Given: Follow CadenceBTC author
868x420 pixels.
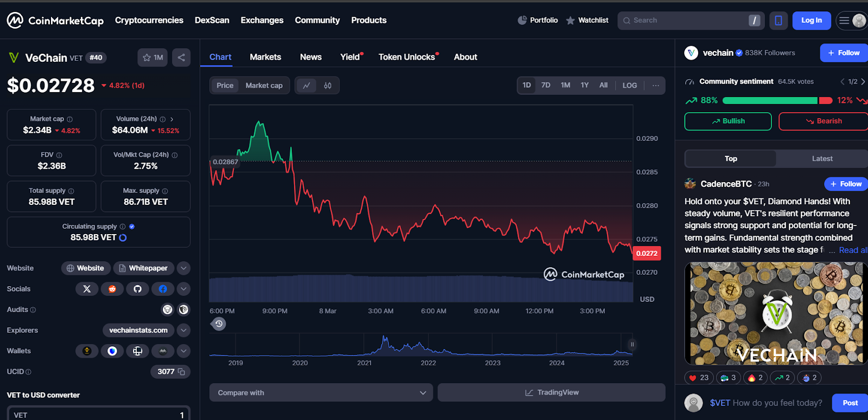Looking at the screenshot, I should point(846,184).
